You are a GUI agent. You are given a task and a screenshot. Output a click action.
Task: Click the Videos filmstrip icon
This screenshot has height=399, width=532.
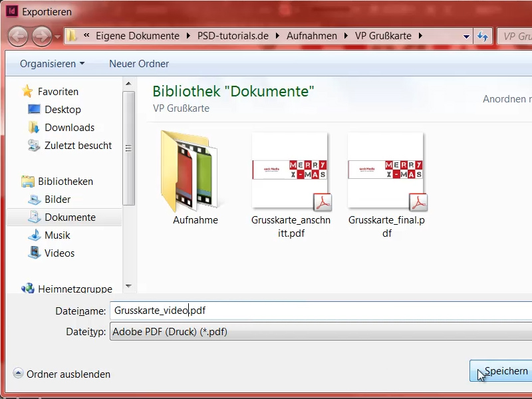click(35, 253)
